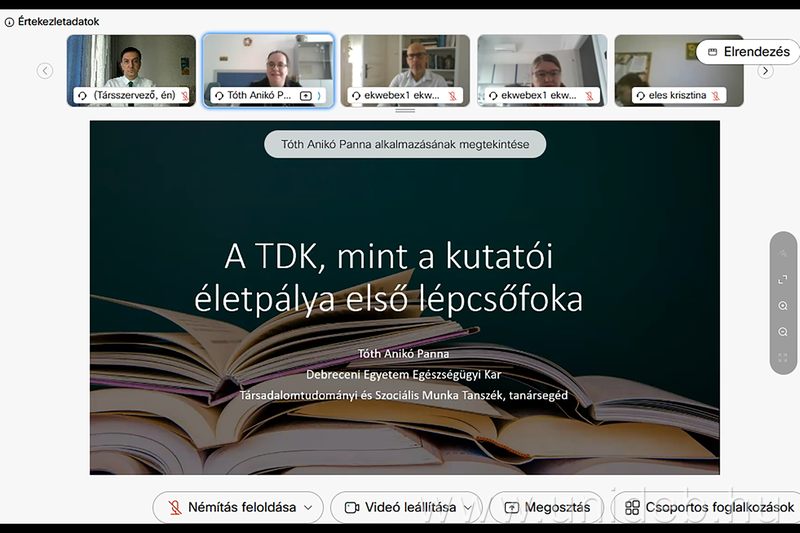Select Tóth Anikó Panna's video thumbnail
The height and width of the screenshot is (533, 800).
tap(268, 65)
